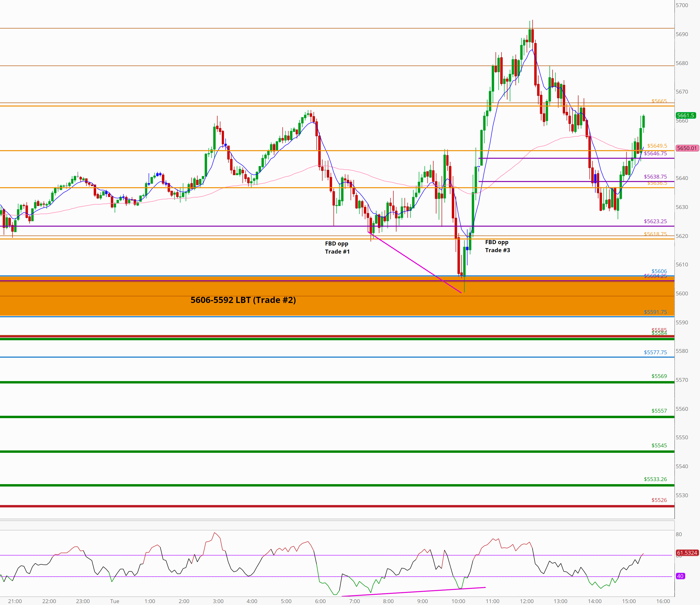Screen dimensions: 700x605
Task: Select the magenta descending trendline on price chart
Action: (x=415, y=263)
